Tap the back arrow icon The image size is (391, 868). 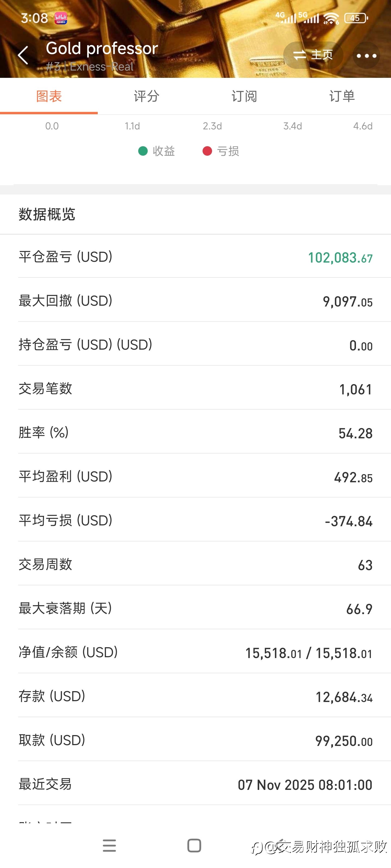tap(23, 55)
